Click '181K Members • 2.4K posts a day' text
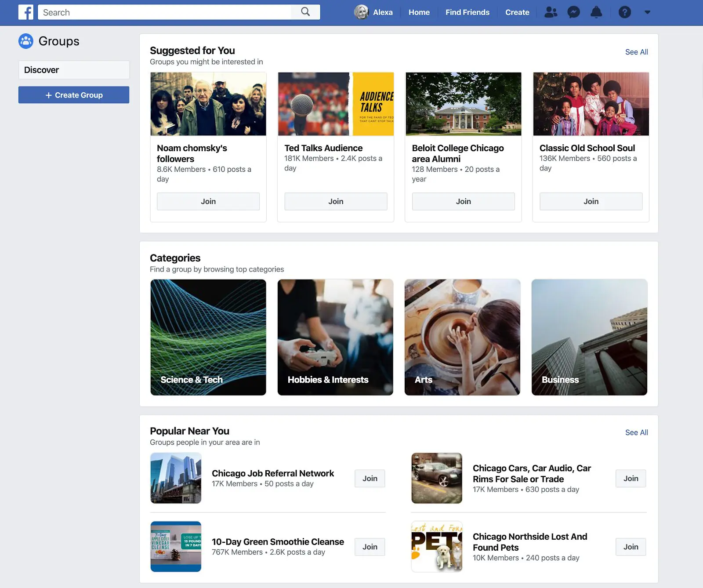703x588 pixels. coord(333,163)
